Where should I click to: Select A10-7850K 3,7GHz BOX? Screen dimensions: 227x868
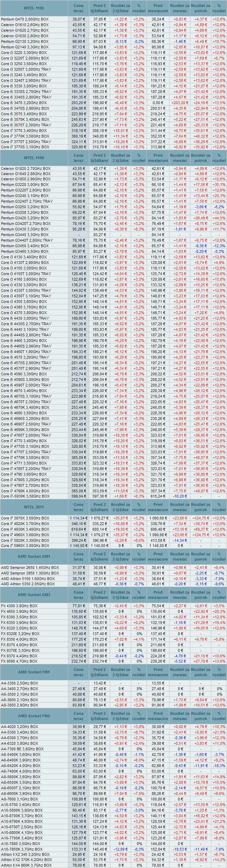tap(22, 849)
